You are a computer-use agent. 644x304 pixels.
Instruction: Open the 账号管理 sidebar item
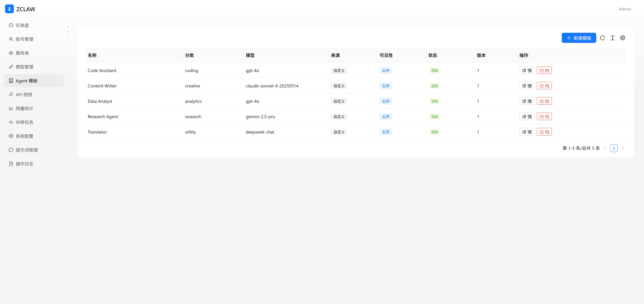[24, 39]
